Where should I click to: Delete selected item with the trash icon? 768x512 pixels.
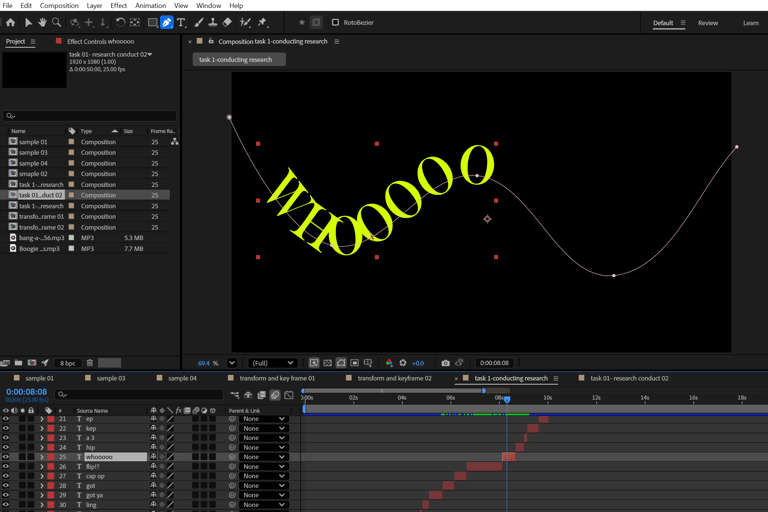[90, 363]
